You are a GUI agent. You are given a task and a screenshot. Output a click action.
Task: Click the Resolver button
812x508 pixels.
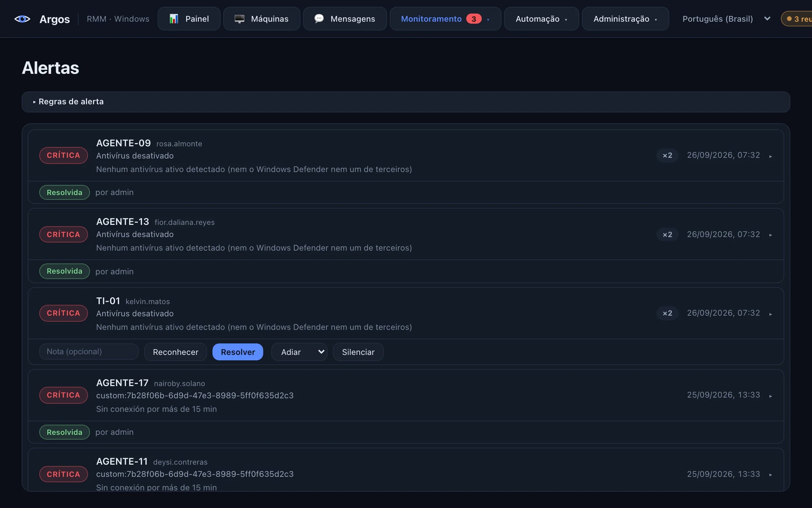click(x=238, y=352)
